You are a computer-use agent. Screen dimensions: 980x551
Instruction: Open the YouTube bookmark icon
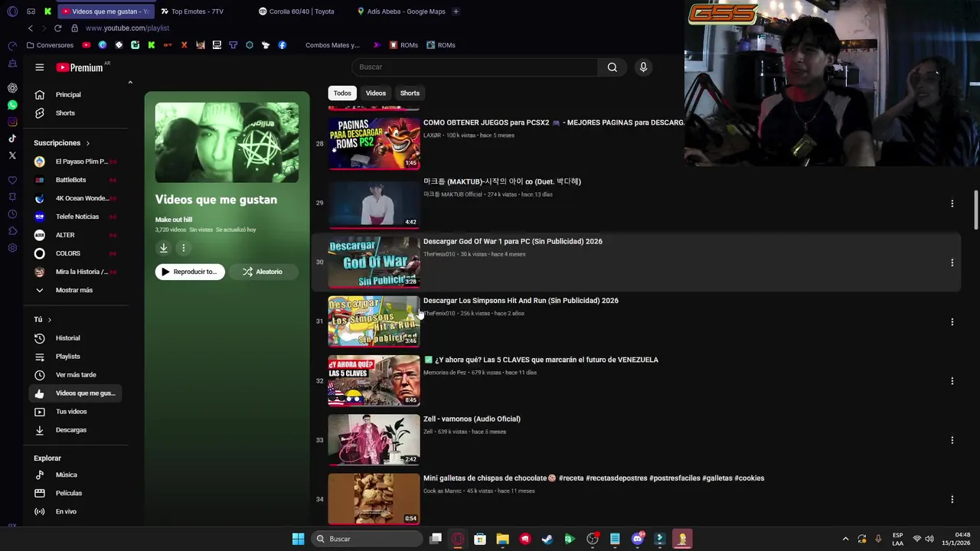(x=87, y=45)
